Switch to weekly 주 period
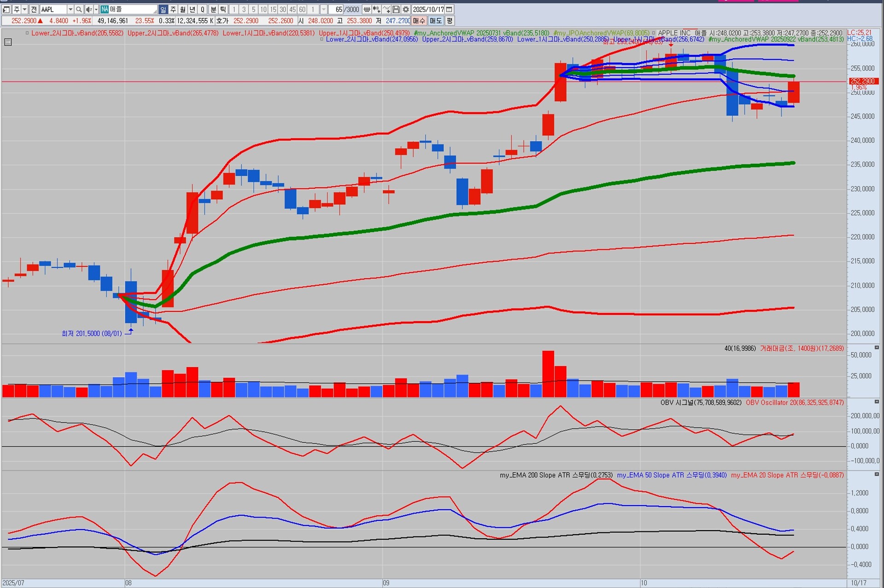This screenshot has height=588, width=884. coord(173,9)
